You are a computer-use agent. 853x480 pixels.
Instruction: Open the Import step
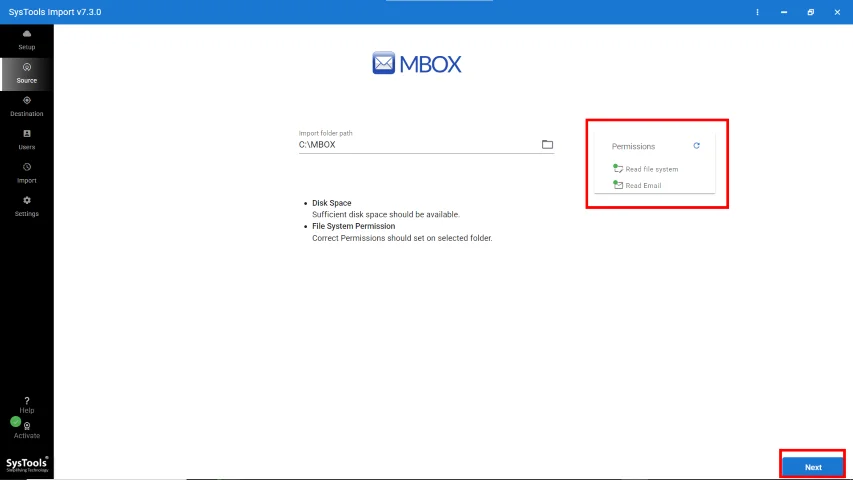(27, 173)
